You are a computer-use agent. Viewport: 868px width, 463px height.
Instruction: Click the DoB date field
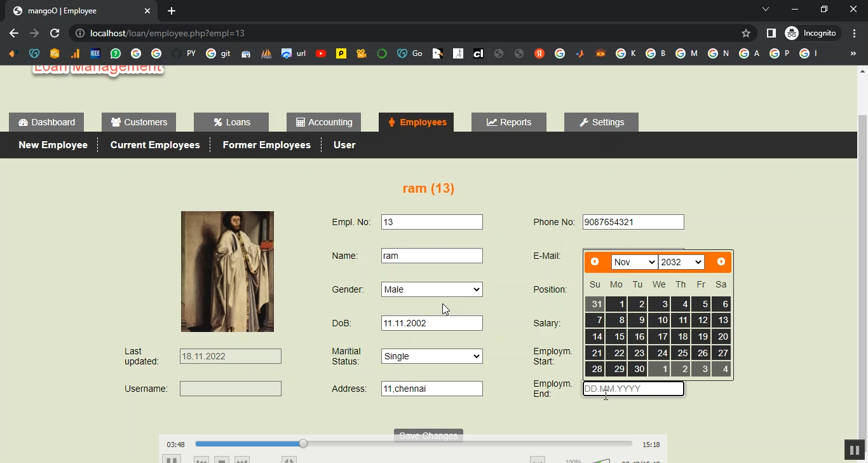(x=432, y=323)
